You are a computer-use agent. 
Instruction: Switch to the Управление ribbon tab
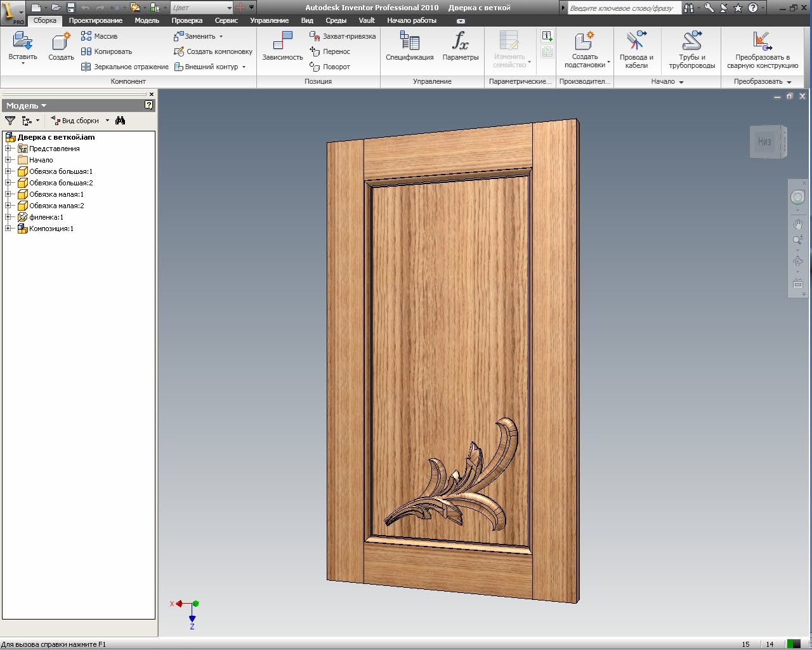pyautogui.click(x=270, y=20)
